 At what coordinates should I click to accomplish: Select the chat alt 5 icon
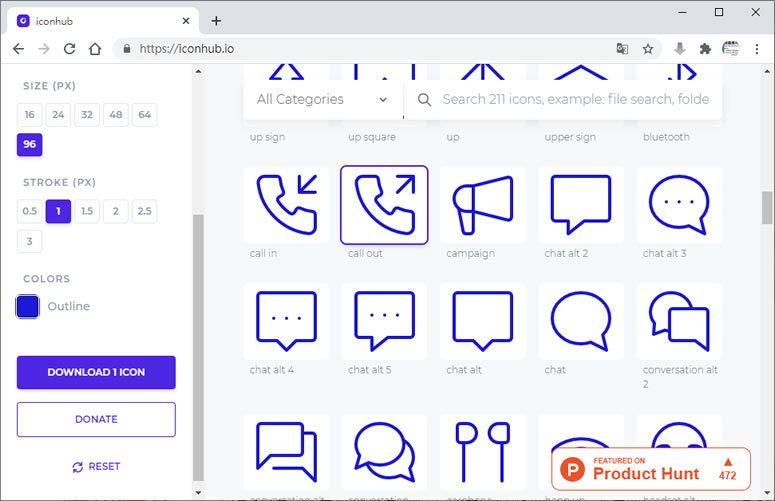[x=384, y=321]
